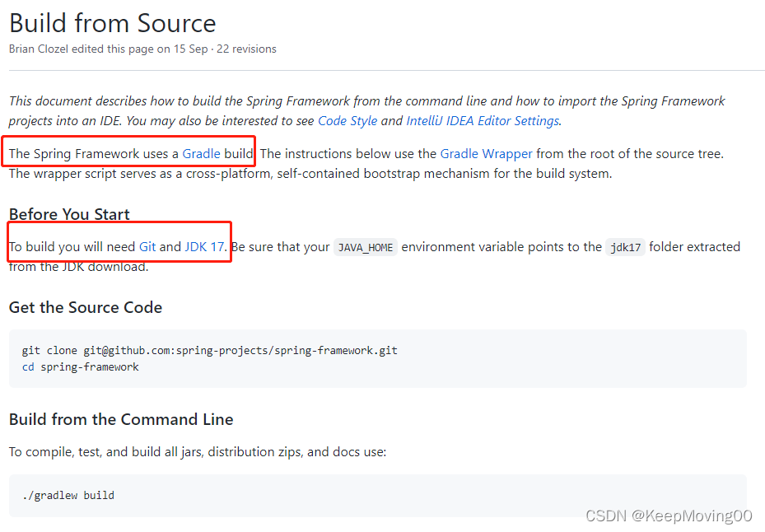Click 'Build from the Command Line' heading
The image size is (765, 532).
(x=121, y=419)
